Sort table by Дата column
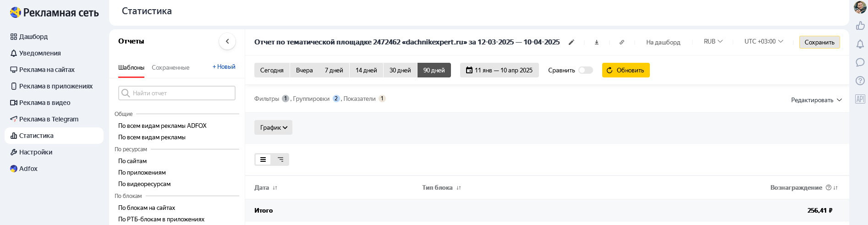 [266, 187]
